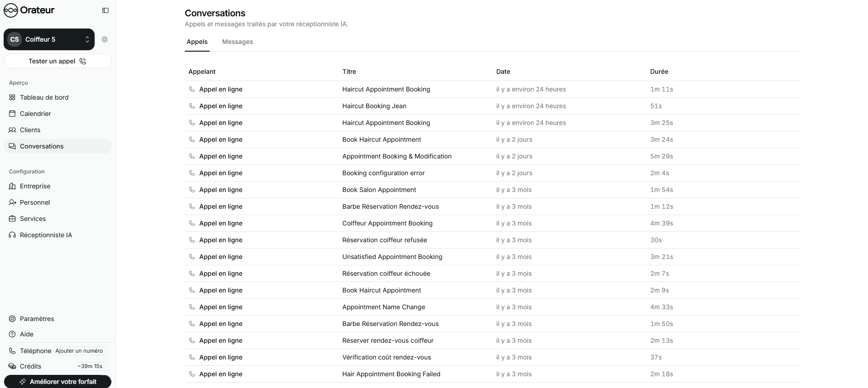
Task: Open Coiffeur Appointment Booking call
Action: 493,223
